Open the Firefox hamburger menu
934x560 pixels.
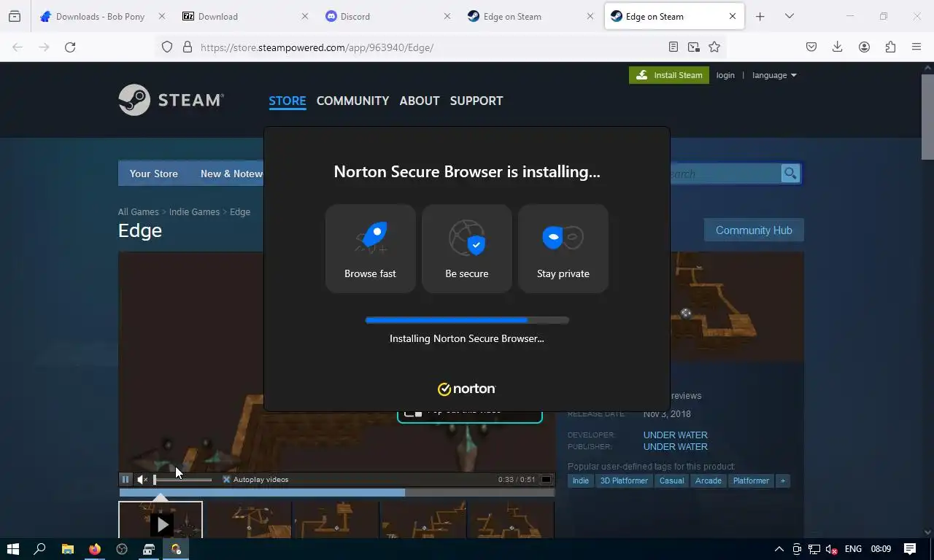click(x=916, y=47)
